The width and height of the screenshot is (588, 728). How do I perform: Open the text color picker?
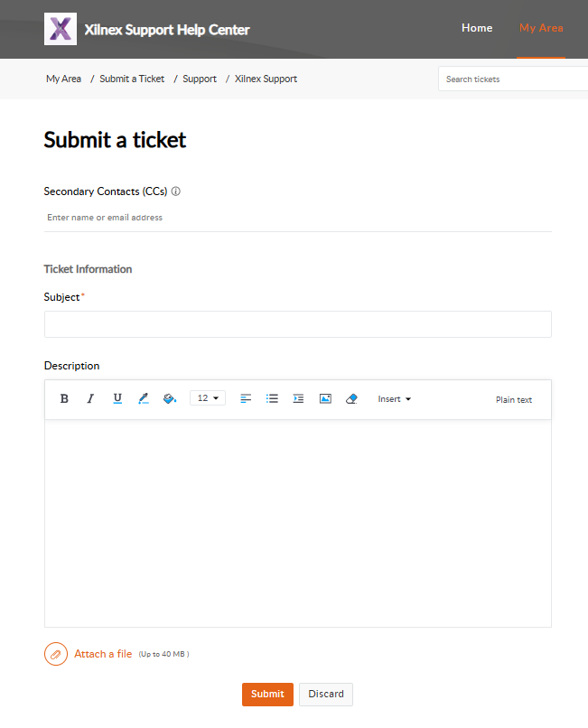coord(143,398)
